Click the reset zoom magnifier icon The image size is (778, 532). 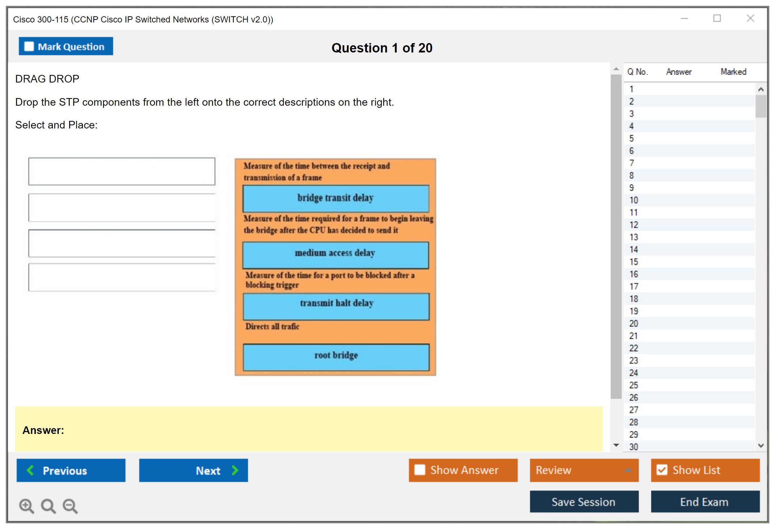point(48,506)
